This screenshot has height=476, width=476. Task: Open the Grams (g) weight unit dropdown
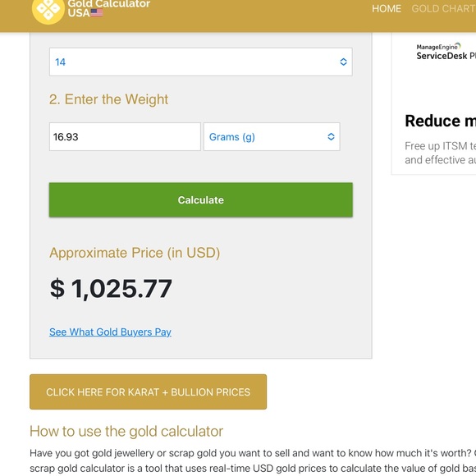[x=272, y=136]
